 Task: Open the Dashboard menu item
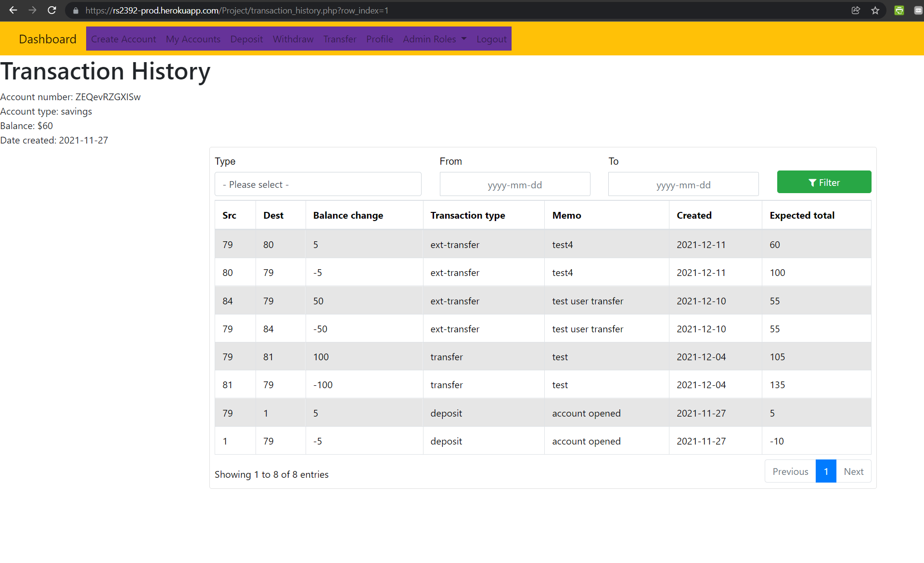point(47,39)
